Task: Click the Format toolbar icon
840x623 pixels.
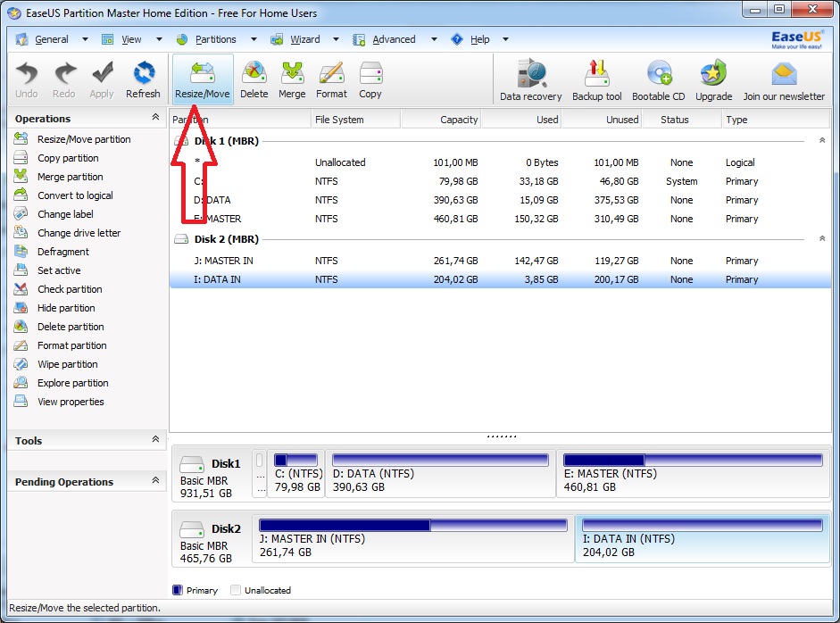Action: tap(331, 79)
